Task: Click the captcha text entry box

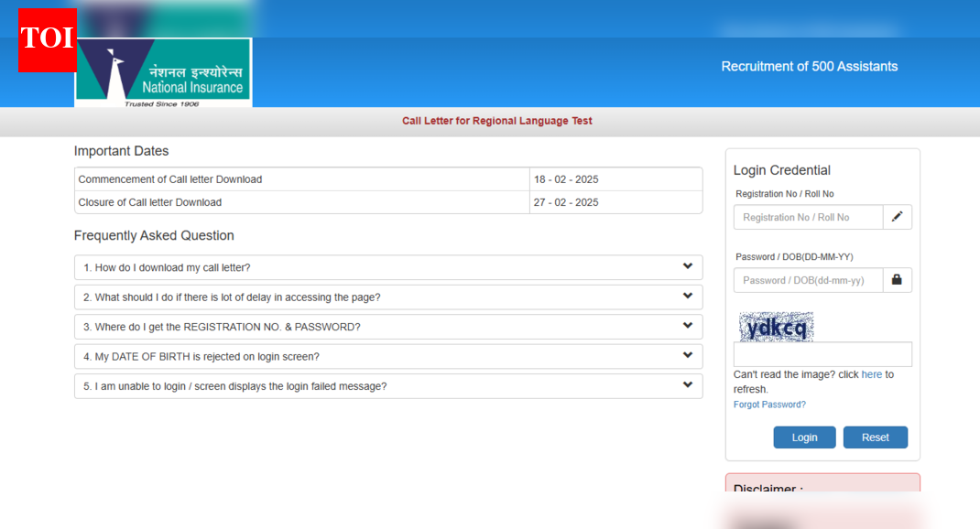Action: [x=822, y=354]
